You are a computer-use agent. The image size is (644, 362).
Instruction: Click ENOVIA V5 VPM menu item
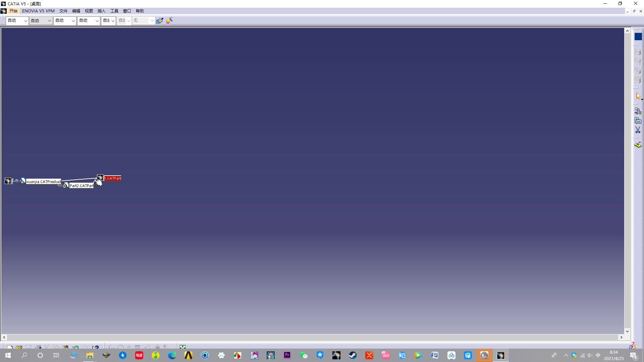coord(39,11)
